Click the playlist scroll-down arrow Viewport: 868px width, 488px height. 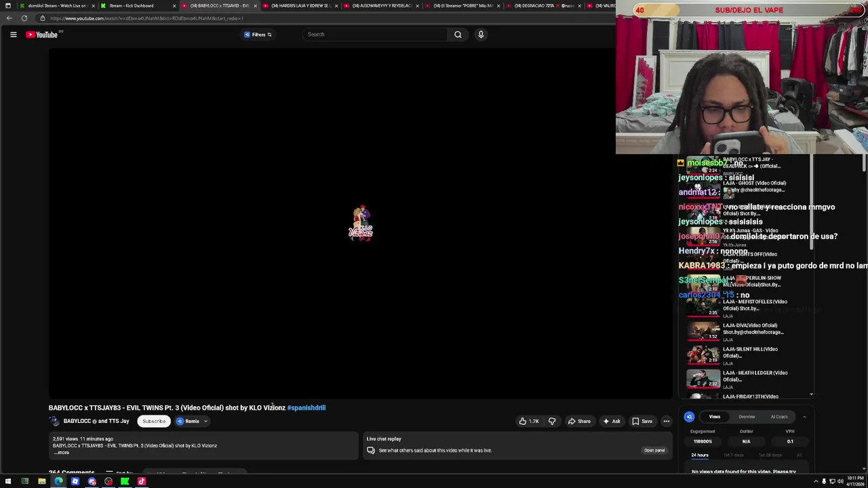[811, 394]
